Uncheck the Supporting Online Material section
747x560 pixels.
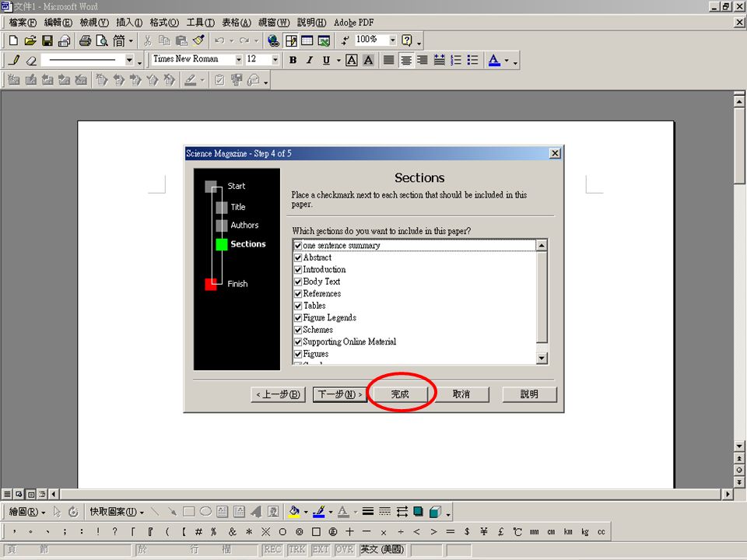click(298, 342)
